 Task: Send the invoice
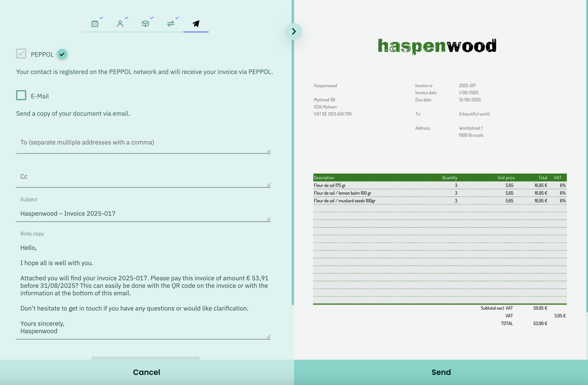441,372
